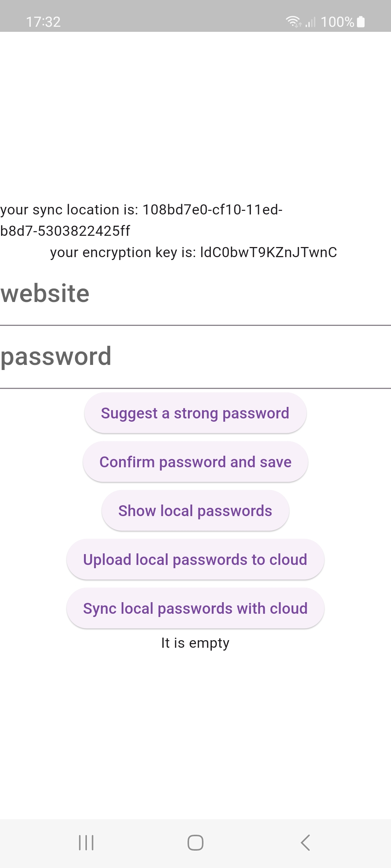Tap the clock showing 17:32
The height and width of the screenshot is (868, 391).
pyautogui.click(x=43, y=22)
